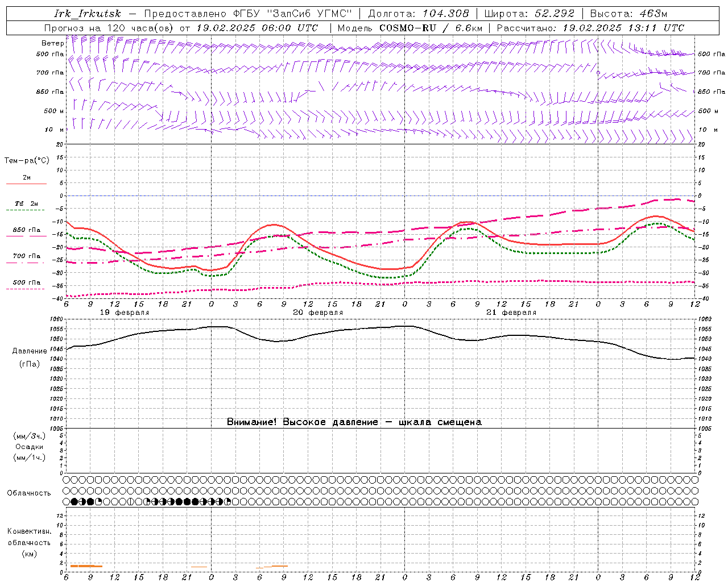The width and height of the screenshot is (728, 582).
Task: Select the text Предоставлено ФГБУ "ЗапСиб УГМС"
Action: [x=249, y=14]
